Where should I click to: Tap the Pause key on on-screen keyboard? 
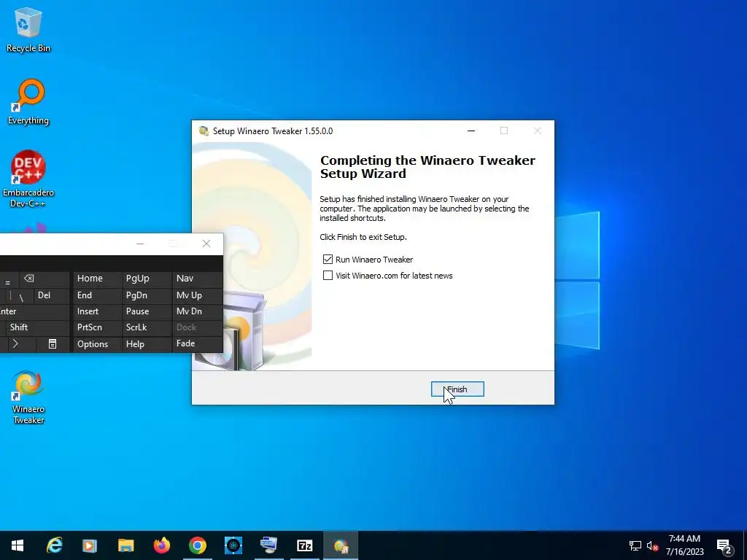click(146, 311)
